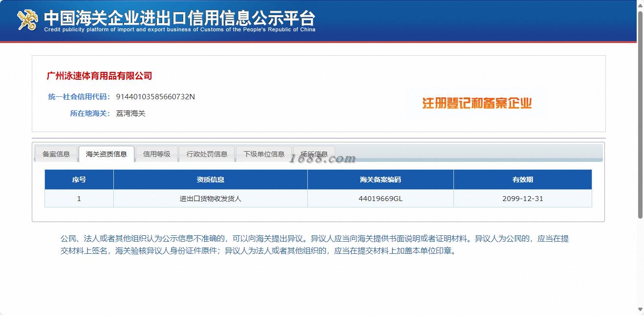Image resolution: width=644 pixels, height=315 pixels.
Task: Select row number 1 cell
Action: click(79, 199)
